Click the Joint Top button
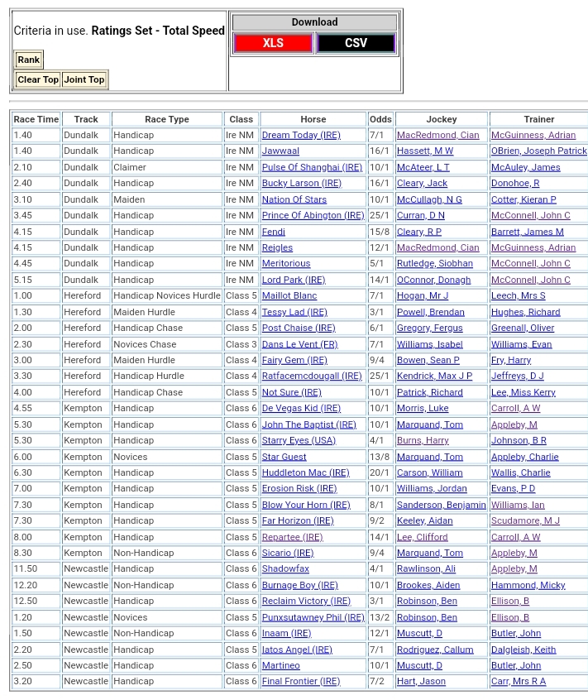 point(84,79)
